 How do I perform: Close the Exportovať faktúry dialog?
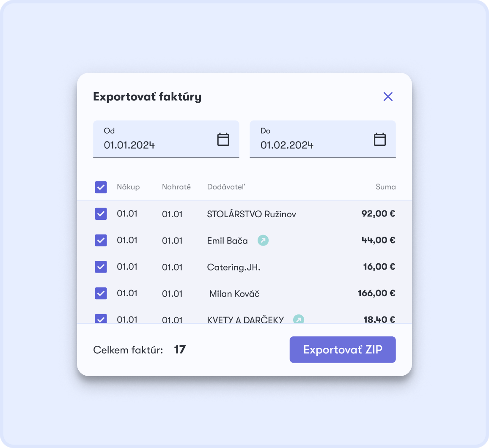point(388,97)
